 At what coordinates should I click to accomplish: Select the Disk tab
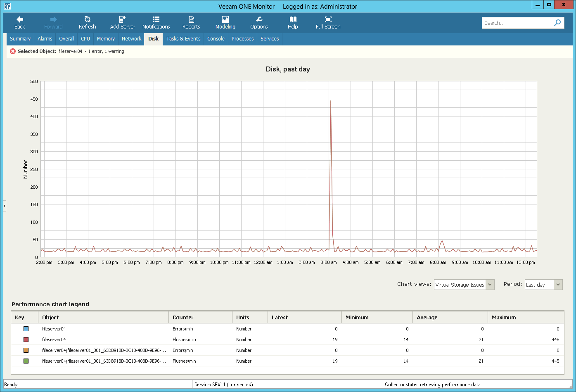click(154, 39)
